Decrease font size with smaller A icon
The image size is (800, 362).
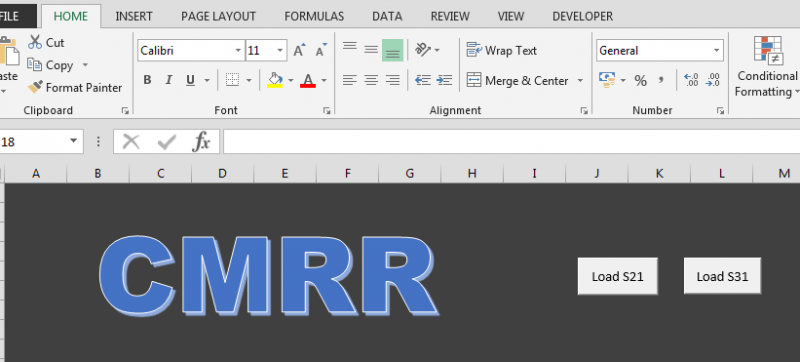point(321,50)
